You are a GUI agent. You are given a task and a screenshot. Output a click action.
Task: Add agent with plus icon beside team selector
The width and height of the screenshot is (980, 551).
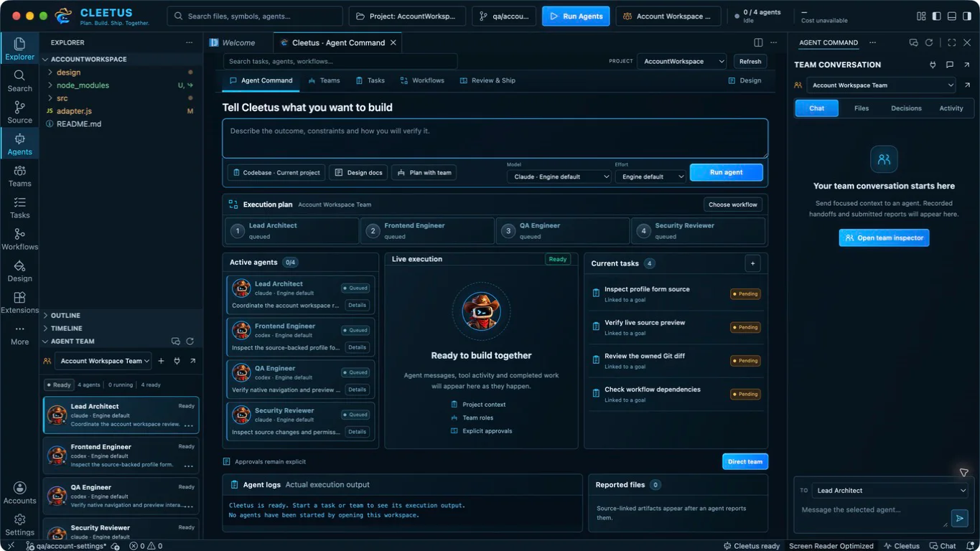(x=161, y=361)
